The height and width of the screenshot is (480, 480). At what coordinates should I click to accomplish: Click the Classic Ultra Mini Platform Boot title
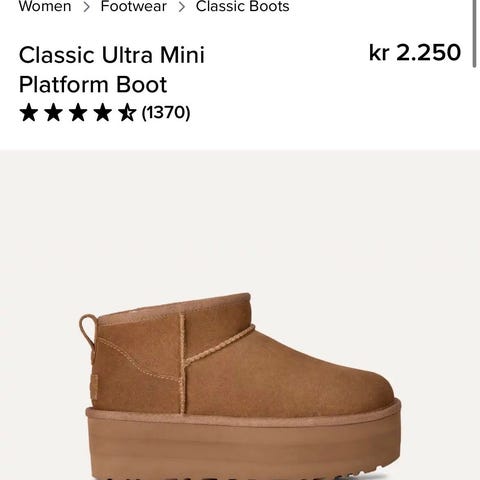(112, 69)
